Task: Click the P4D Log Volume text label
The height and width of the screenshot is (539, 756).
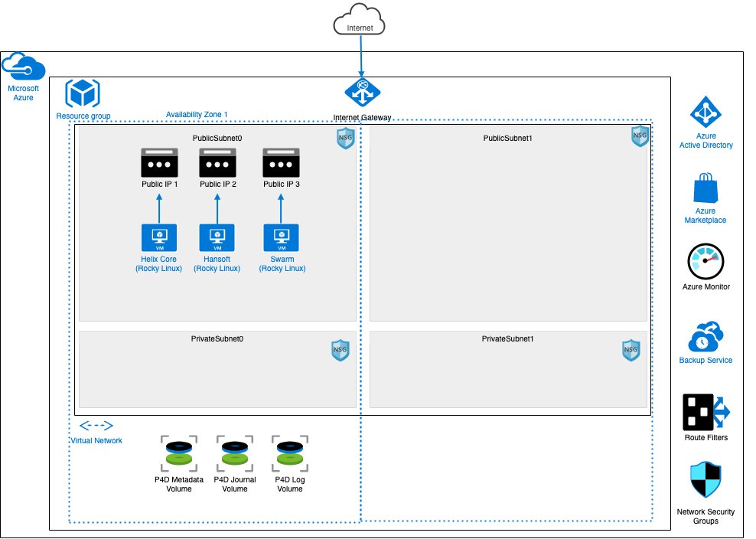Action: pos(290,484)
